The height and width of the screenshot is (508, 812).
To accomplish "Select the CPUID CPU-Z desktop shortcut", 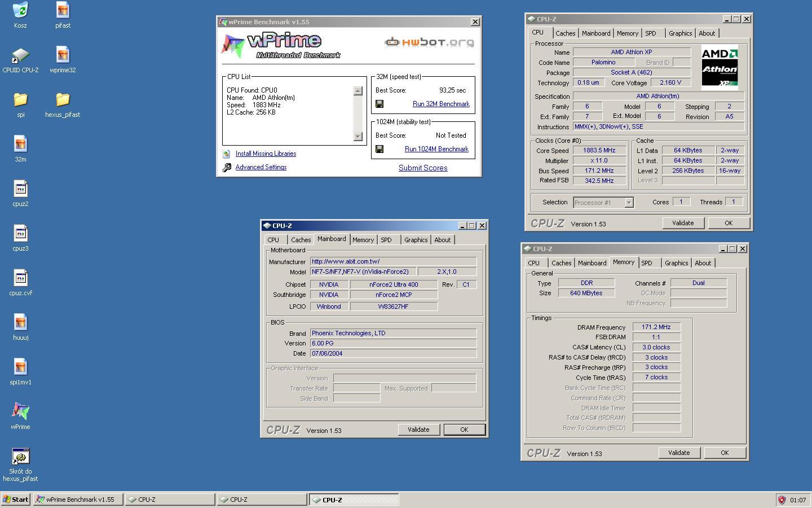I will pyautogui.click(x=20, y=55).
